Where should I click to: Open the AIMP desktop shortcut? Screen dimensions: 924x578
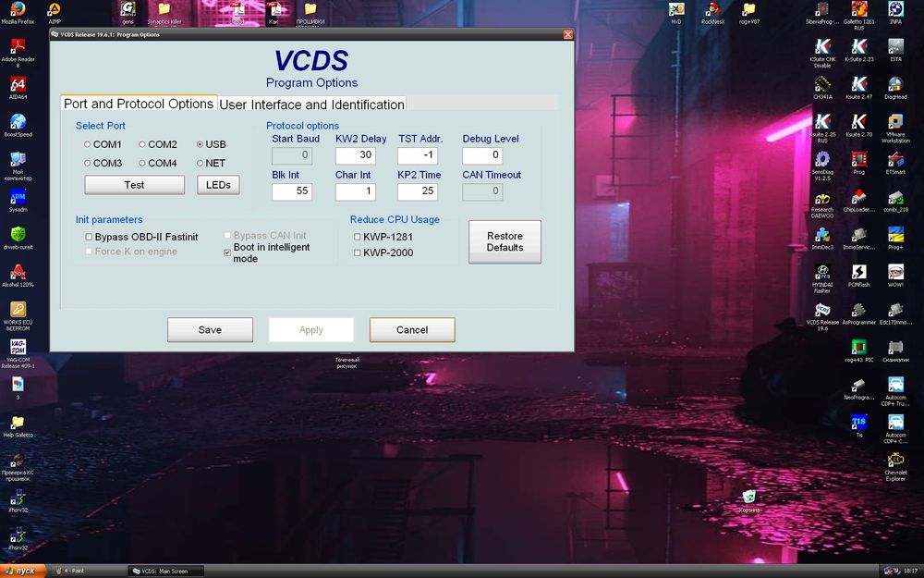[55, 13]
